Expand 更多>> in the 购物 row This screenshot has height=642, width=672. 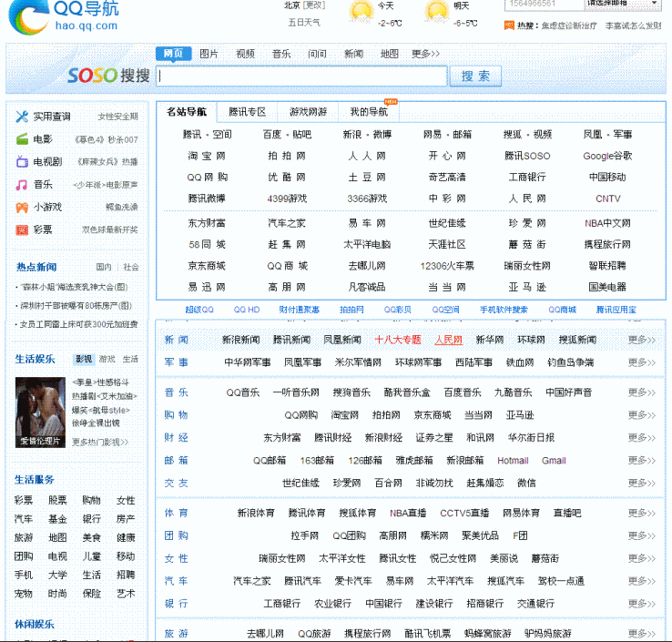(x=642, y=415)
